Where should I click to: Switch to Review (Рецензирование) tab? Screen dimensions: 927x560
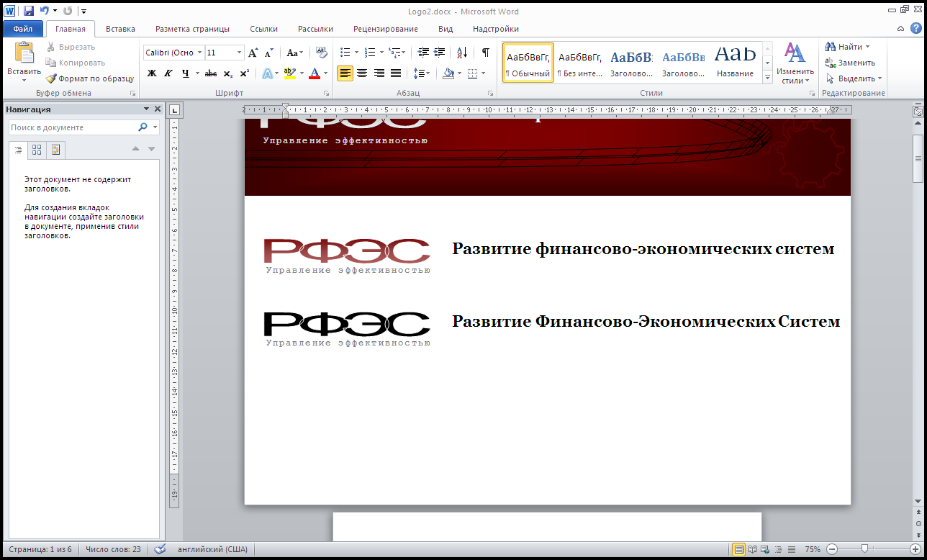point(386,29)
